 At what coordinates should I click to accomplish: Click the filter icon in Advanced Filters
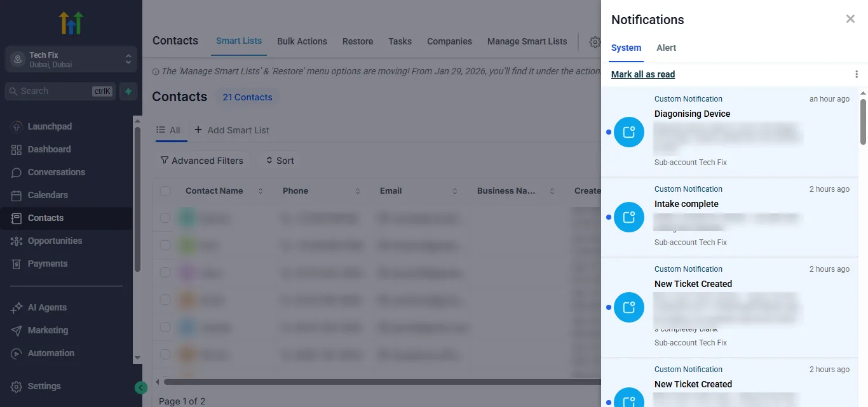click(165, 161)
